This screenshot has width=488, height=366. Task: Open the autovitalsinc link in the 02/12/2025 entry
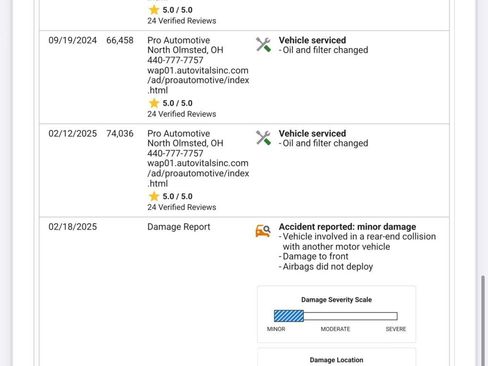pos(198,173)
